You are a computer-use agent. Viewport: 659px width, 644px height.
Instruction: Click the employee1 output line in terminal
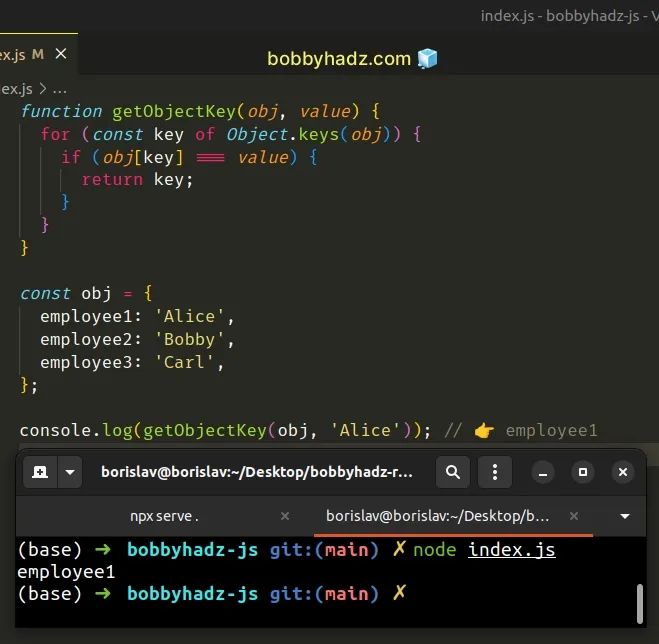point(66,572)
